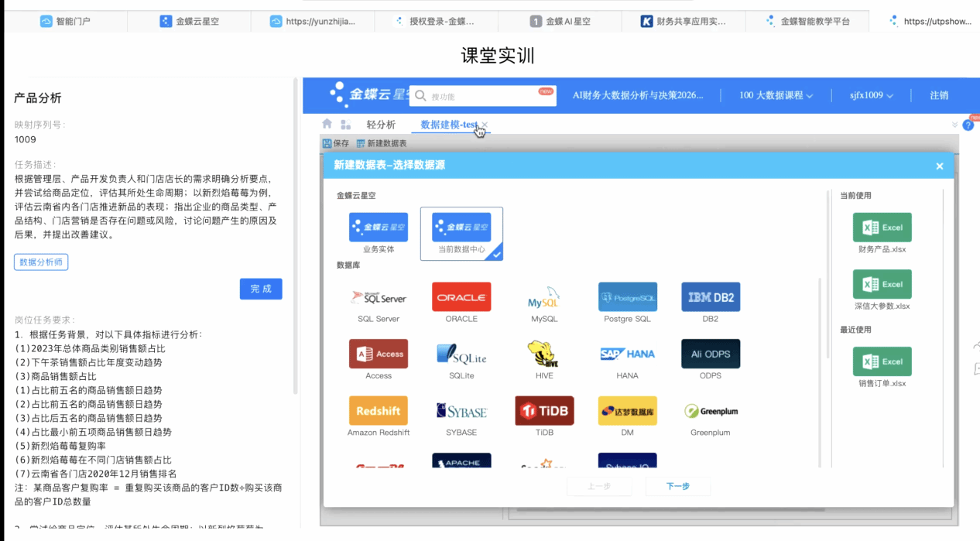Image resolution: width=980 pixels, height=541 pixels.
Task: Click the home icon beside 轻分析
Action: coord(327,124)
